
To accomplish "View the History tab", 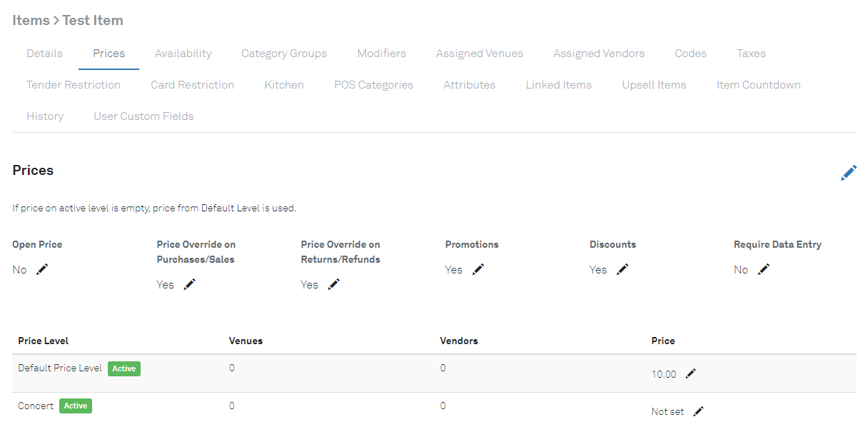I will 45,116.
